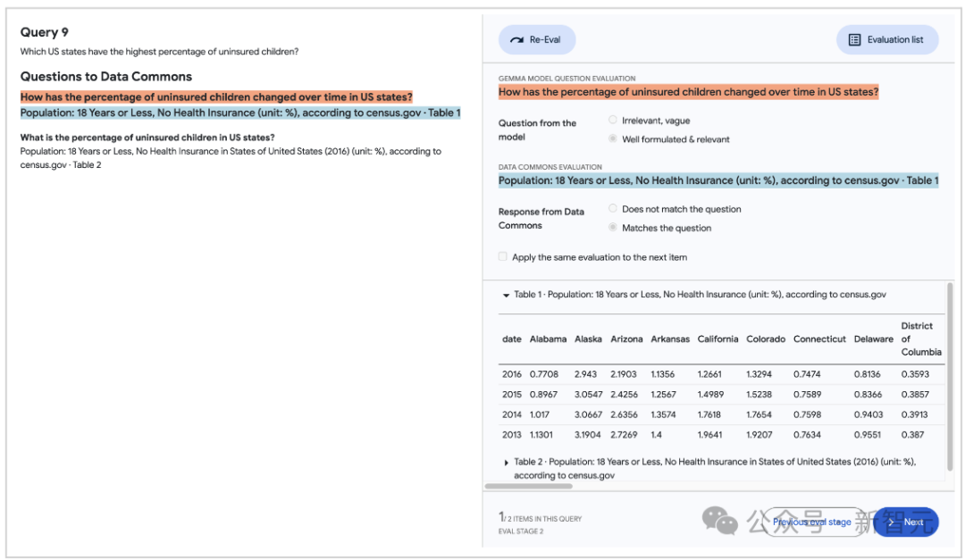Choose "Well formulated & relevant" radio option

(x=613, y=138)
